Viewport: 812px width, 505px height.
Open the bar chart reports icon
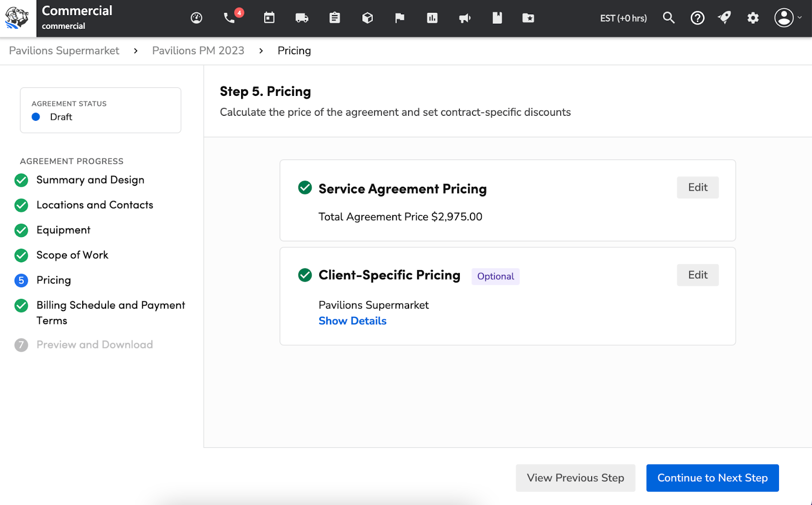[x=432, y=18]
